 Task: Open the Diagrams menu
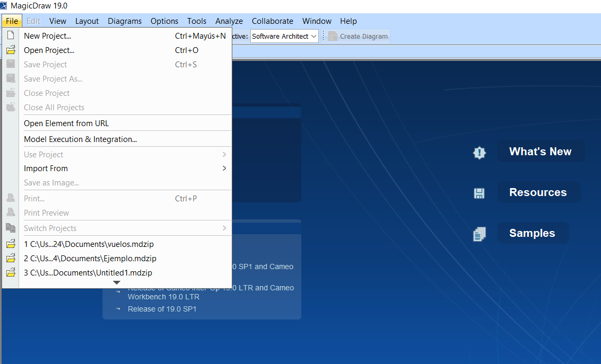pos(125,21)
